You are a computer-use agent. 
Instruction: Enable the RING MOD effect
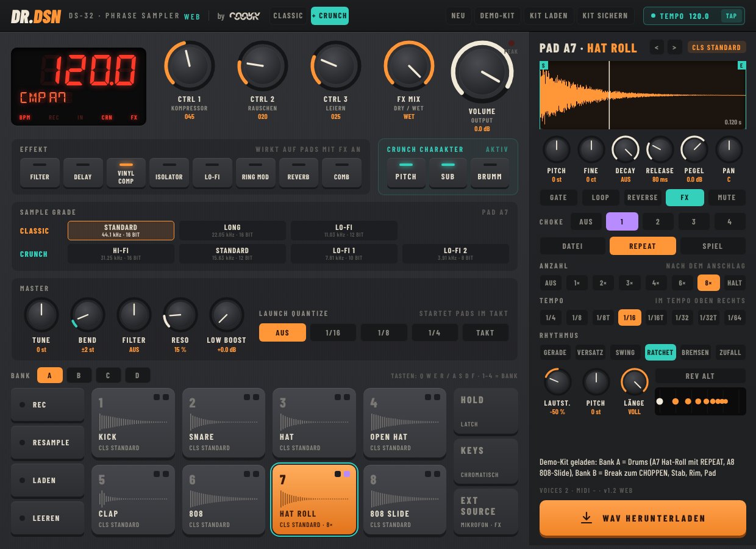pos(255,174)
